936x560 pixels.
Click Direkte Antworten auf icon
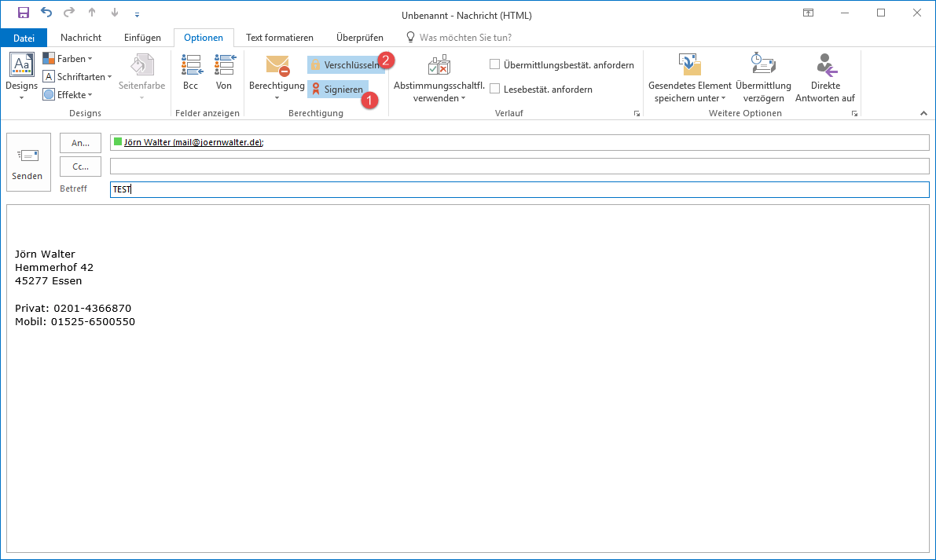click(825, 79)
